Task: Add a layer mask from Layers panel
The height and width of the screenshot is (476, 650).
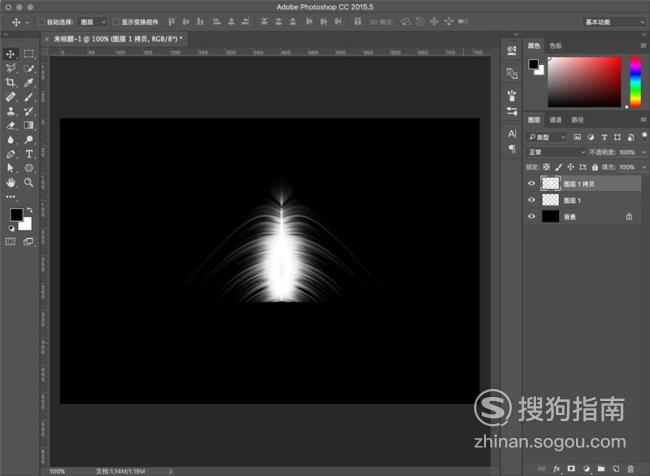Action: click(571, 469)
